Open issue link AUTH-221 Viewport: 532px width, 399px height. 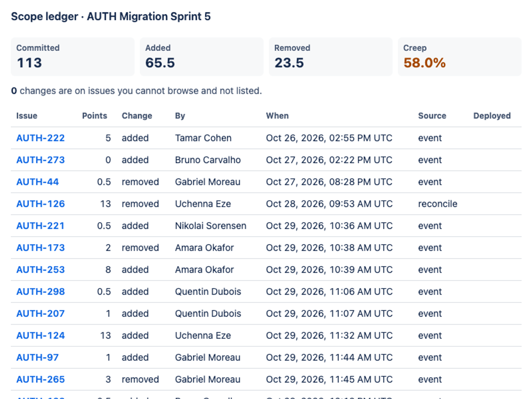point(40,226)
